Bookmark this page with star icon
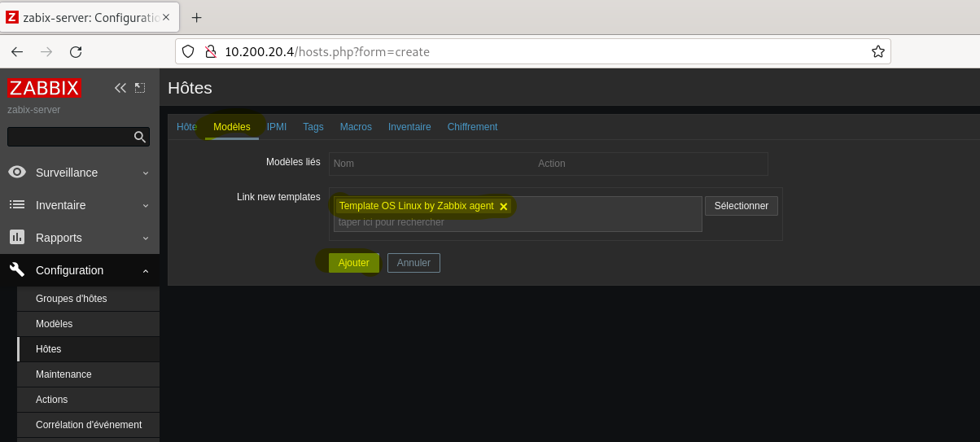This screenshot has width=980, height=442. point(877,51)
